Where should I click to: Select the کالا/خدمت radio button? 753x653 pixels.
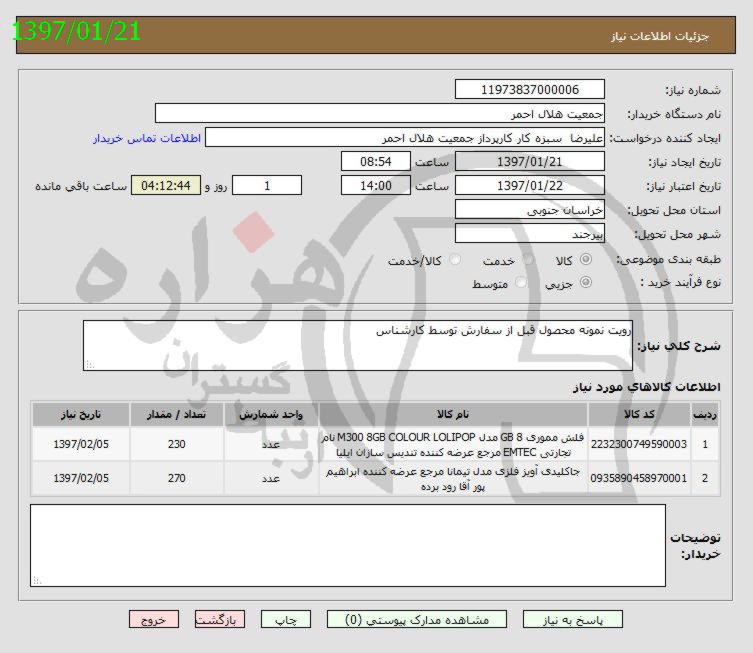coord(454,260)
